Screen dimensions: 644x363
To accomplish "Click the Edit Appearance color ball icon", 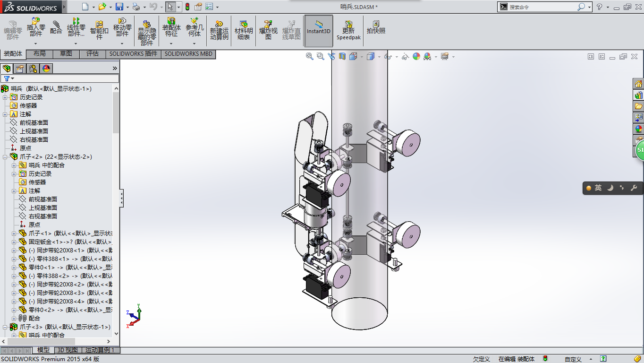I will coord(416,56).
